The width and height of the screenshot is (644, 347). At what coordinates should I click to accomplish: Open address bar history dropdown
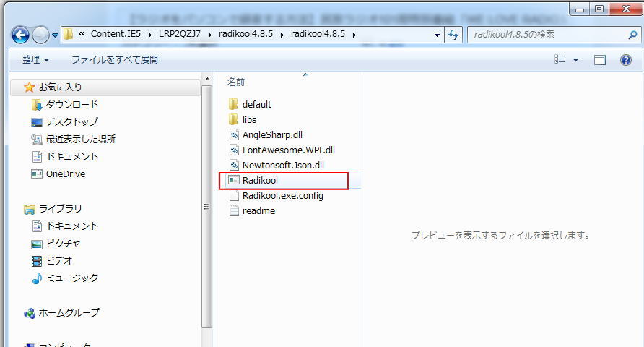click(x=437, y=35)
